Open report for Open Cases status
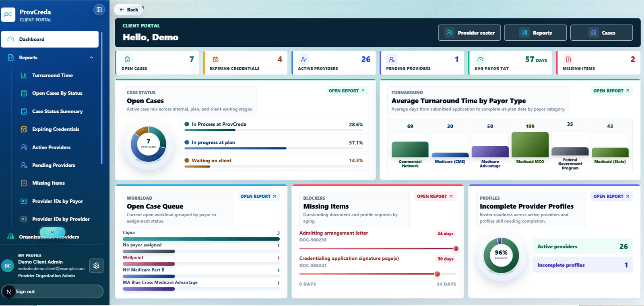 347,91
